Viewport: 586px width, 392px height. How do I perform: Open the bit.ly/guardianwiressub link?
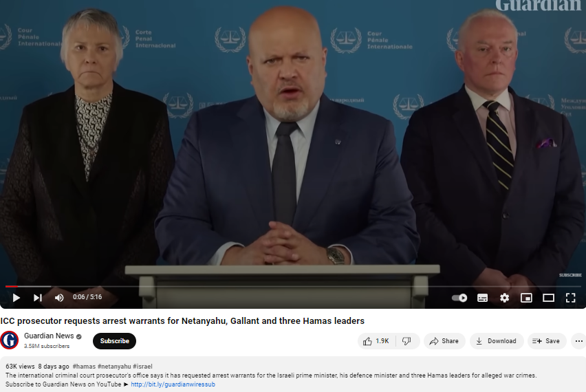coord(173,384)
